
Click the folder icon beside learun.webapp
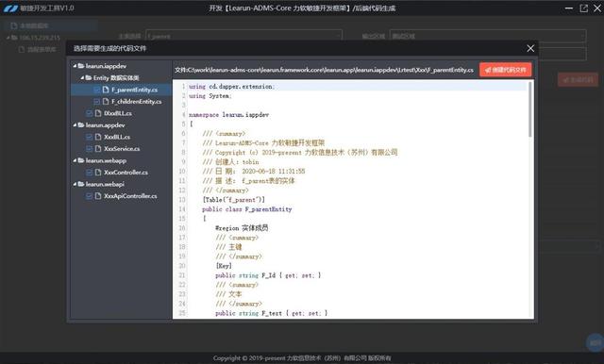click(81, 160)
